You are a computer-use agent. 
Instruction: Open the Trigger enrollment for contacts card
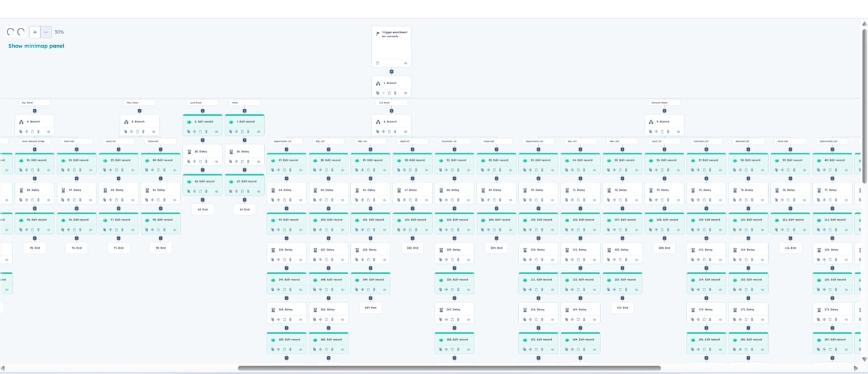[391, 46]
